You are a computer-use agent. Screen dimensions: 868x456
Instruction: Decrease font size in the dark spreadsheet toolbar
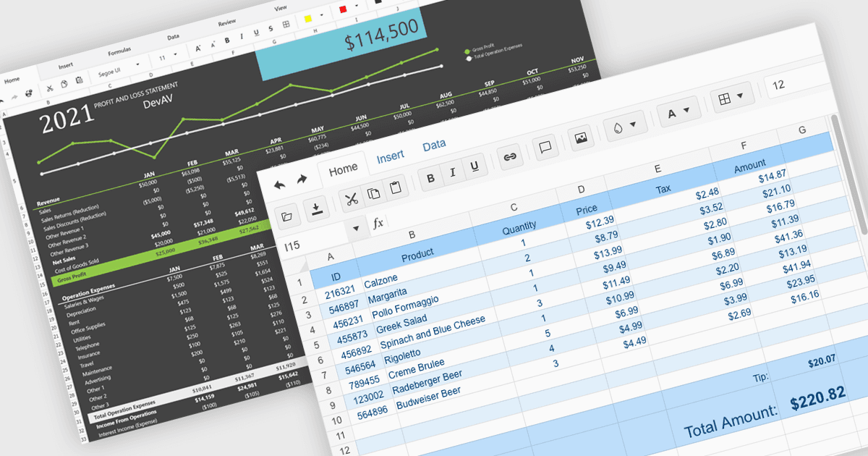click(213, 44)
